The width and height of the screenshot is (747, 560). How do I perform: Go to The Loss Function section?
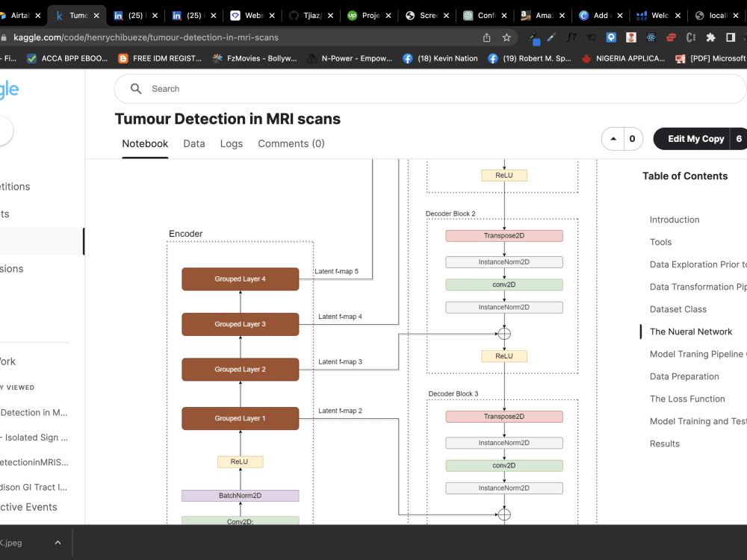687,399
